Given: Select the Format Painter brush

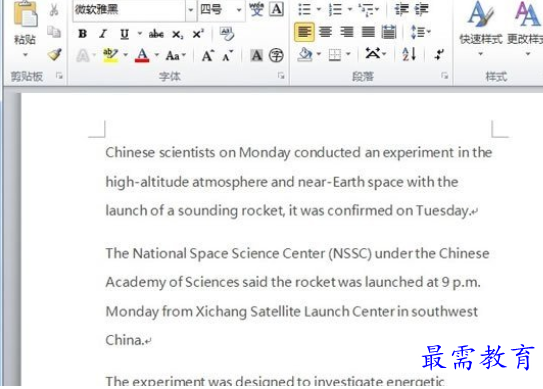Looking at the screenshot, I should (x=54, y=54).
